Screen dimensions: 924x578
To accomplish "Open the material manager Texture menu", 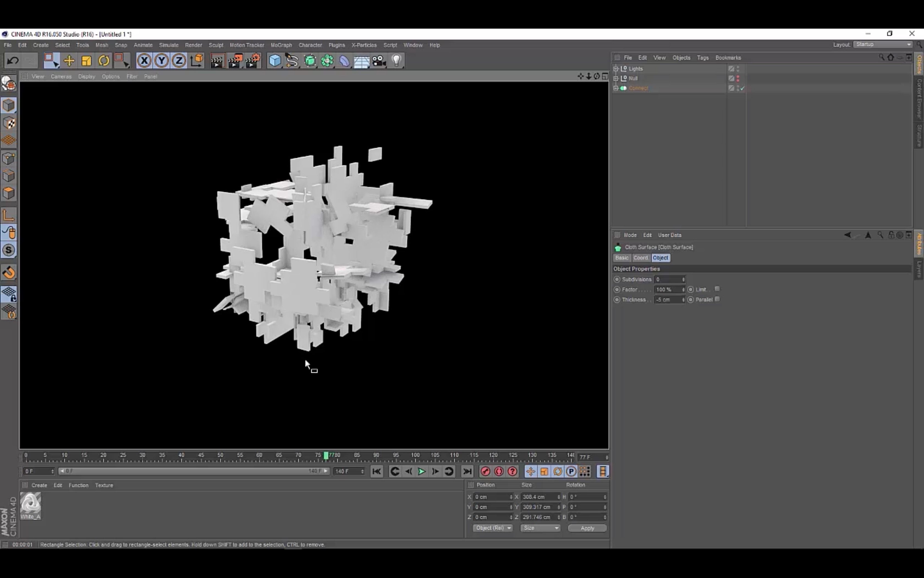I will pyautogui.click(x=104, y=485).
